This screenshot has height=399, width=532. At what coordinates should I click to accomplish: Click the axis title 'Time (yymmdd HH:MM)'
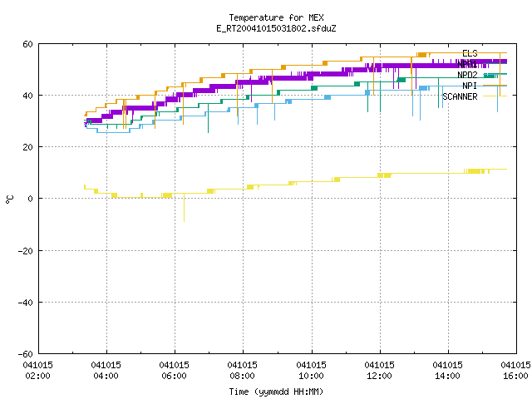tap(276, 392)
